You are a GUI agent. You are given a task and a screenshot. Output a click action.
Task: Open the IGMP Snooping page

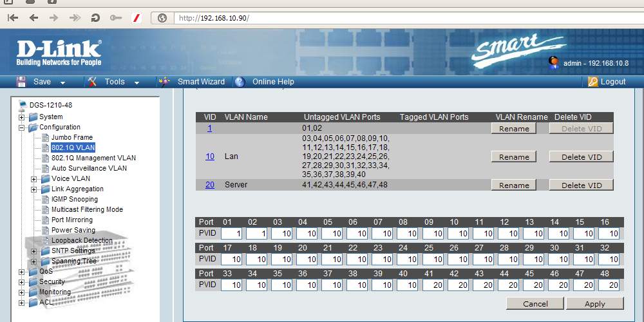click(x=74, y=199)
